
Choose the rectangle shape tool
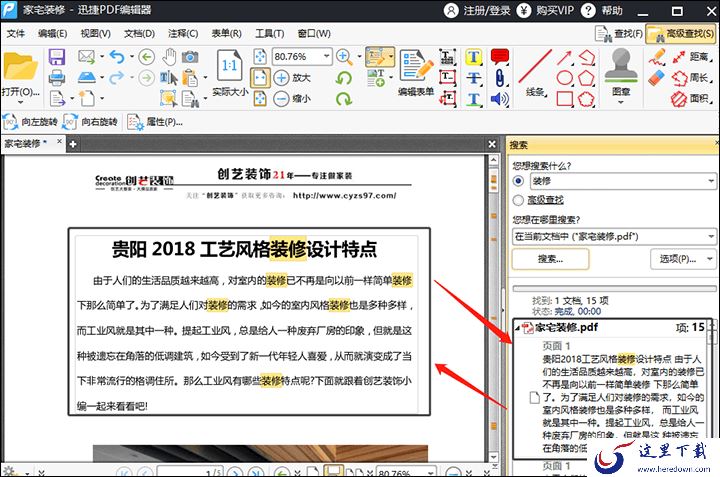point(564,99)
